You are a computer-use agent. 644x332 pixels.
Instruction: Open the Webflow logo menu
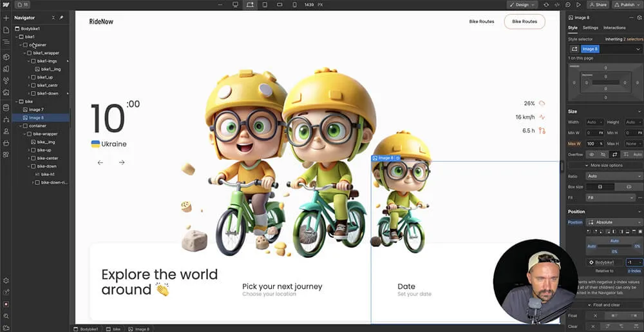(6, 5)
